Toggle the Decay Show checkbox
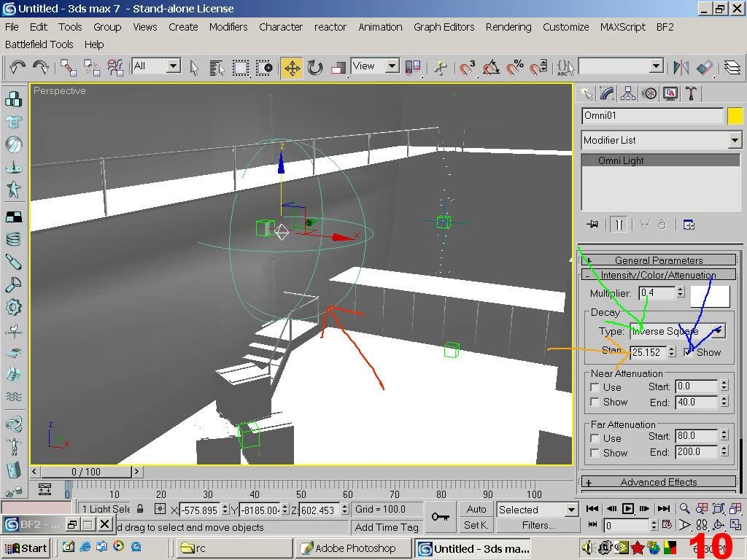 (689, 352)
